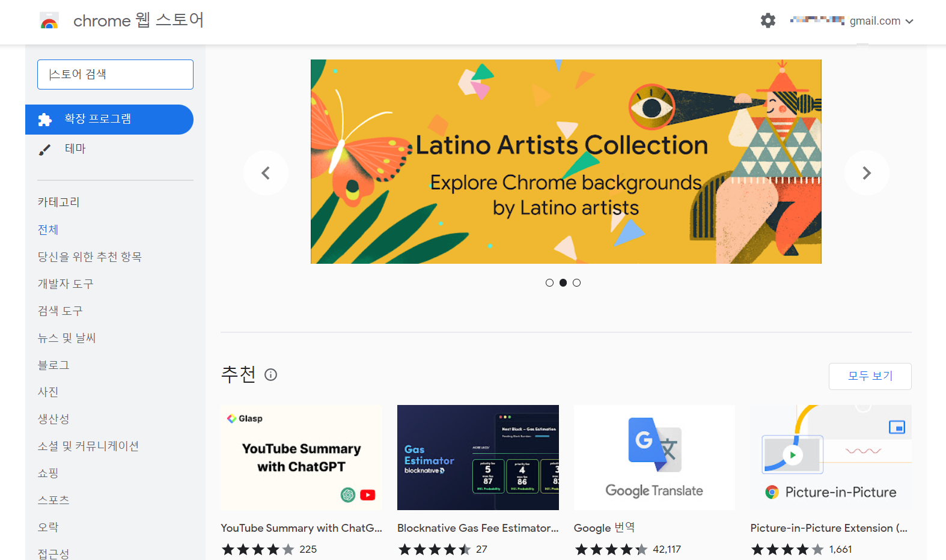Click the chrome 웹 스토어 header title
Image resolution: width=946 pixels, height=560 pixels.
click(x=138, y=20)
